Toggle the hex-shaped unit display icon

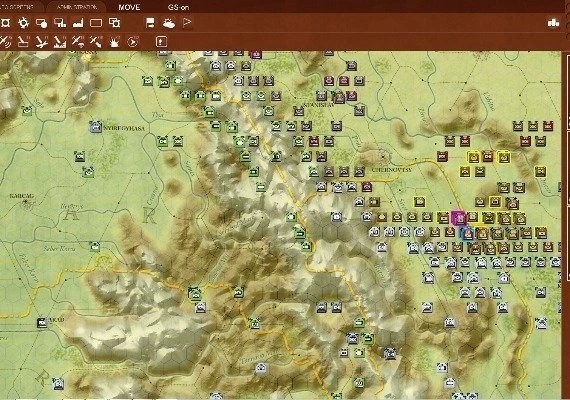(x=5, y=23)
